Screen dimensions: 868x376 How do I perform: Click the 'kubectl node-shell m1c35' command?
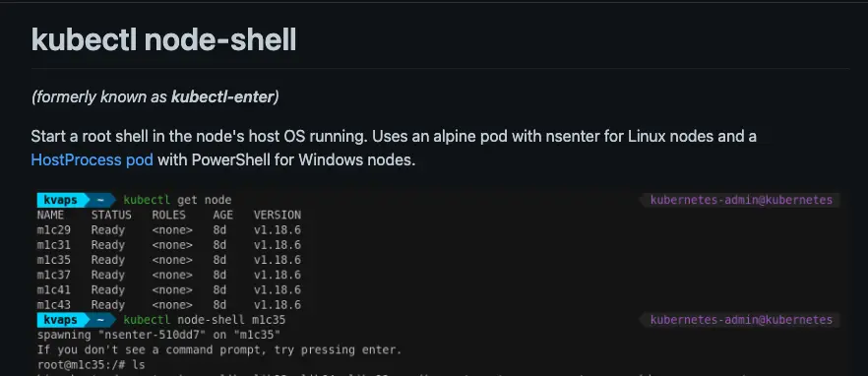(x=205, y=320)
